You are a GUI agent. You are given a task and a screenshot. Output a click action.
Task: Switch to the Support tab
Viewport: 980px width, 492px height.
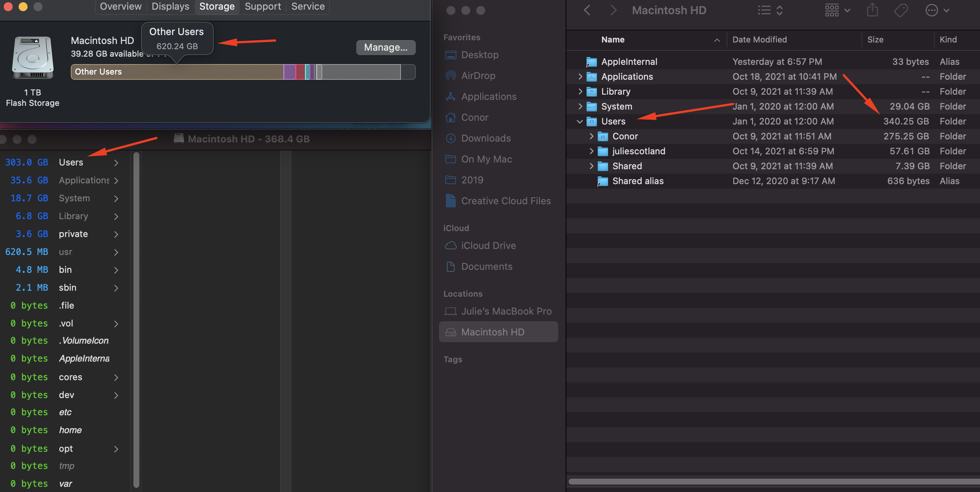coord(262,6)
